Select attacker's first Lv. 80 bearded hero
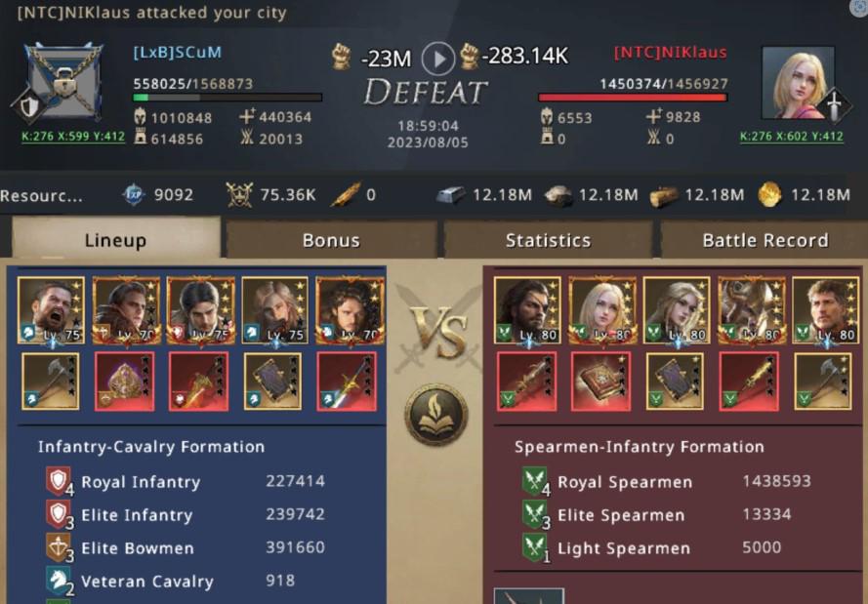The image size is (868, 604). 527,311
